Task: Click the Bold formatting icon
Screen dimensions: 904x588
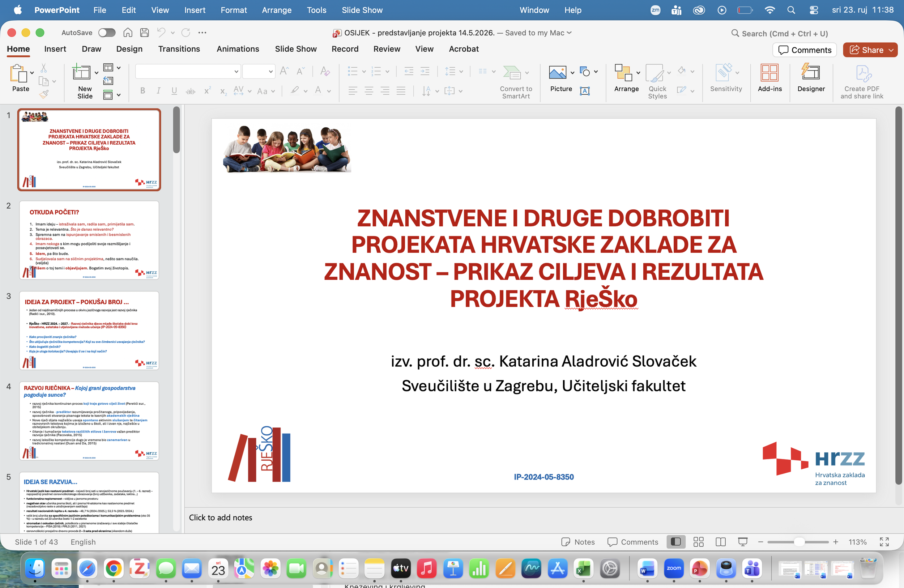Action: pyautogui.click(x=143, y=91)
